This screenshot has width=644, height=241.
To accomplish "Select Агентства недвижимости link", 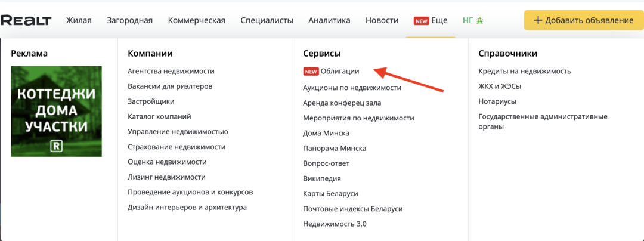I will [171, 71].
